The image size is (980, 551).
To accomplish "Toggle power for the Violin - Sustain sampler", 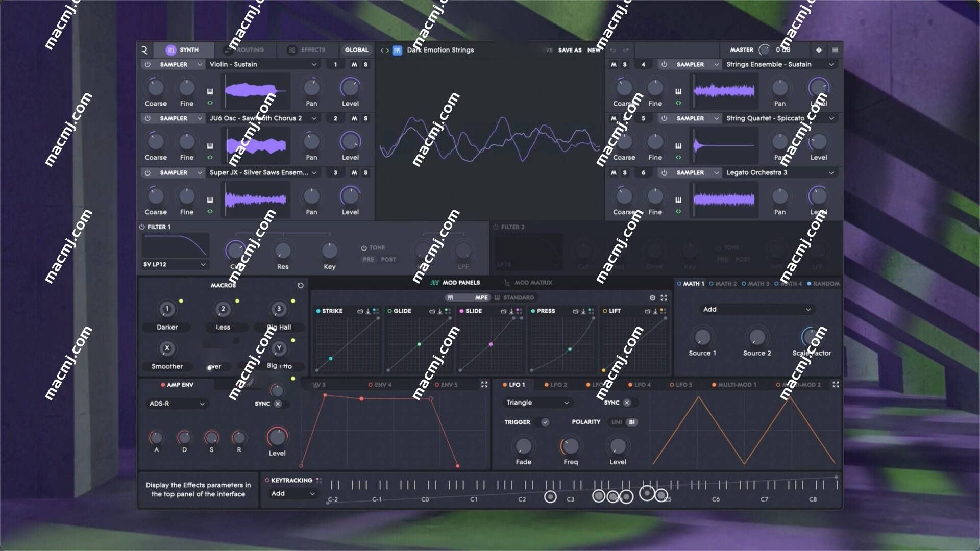I will coord(148,64).
